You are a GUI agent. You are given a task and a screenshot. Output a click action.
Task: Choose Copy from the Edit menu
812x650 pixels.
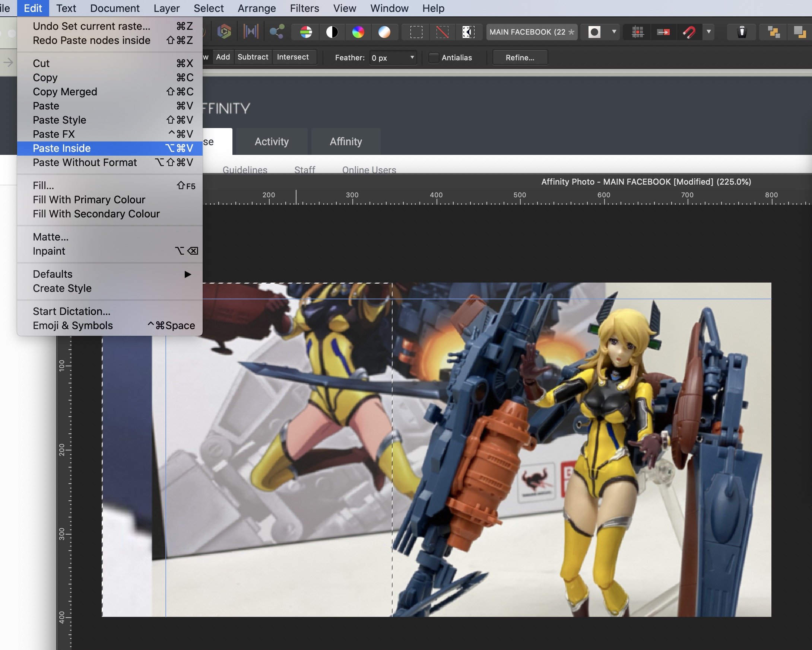(110, 77)
